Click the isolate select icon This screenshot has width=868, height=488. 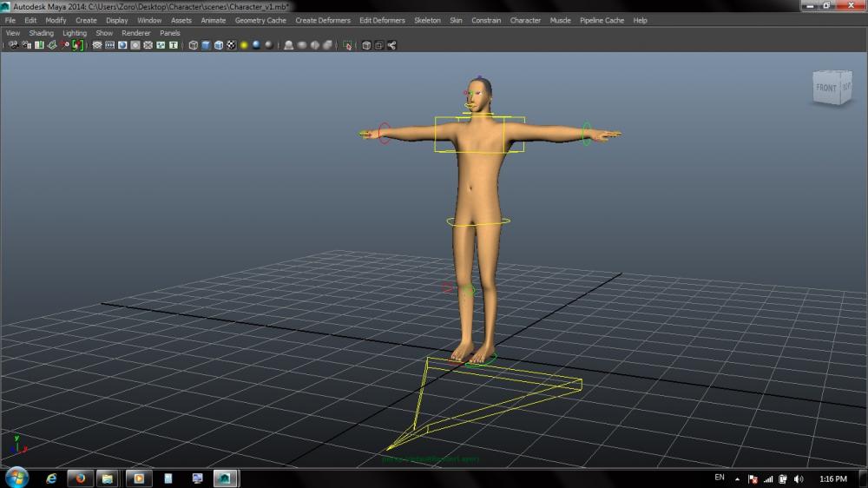coord(348,45)
